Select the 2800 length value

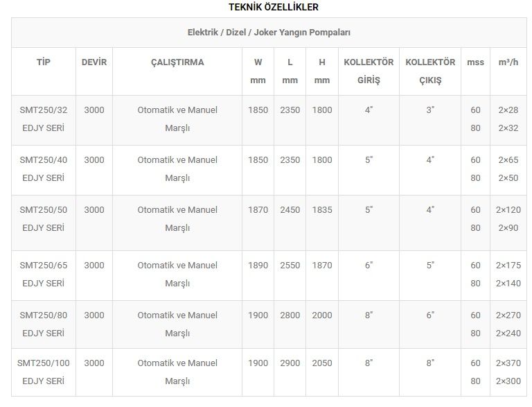[290, 315]
